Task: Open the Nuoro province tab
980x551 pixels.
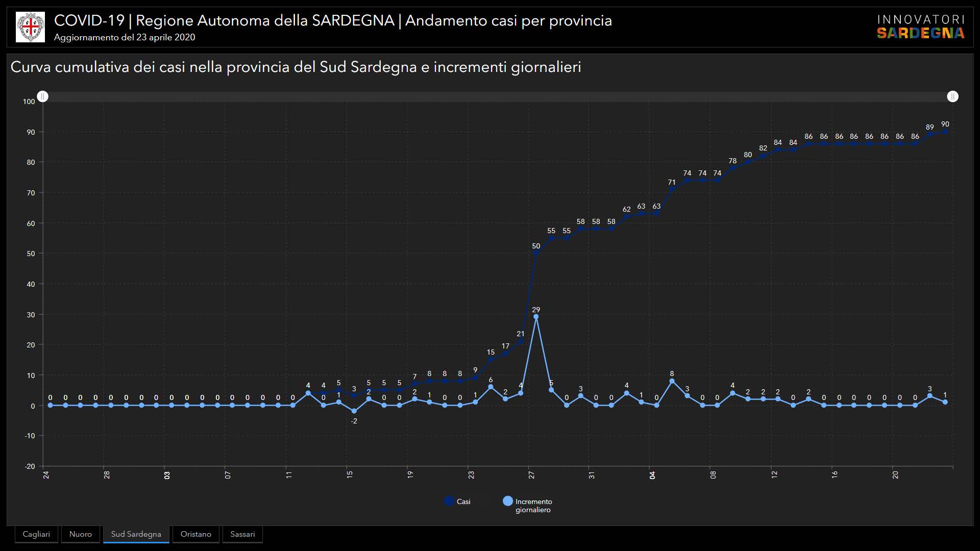Action: (81, 534)
